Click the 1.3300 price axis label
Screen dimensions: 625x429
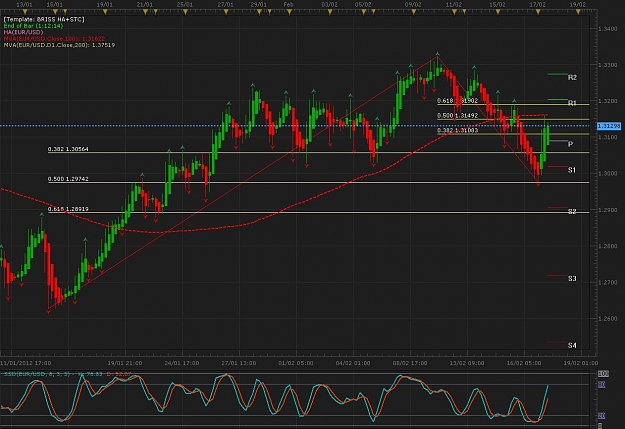(608, 65)
